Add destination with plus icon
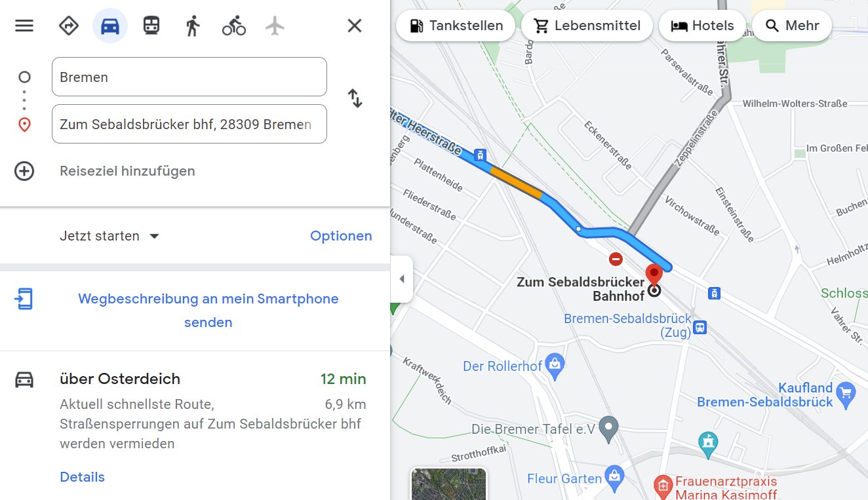Image resolution: width=868 pixels, height=500 pixels. click(24, 171)
